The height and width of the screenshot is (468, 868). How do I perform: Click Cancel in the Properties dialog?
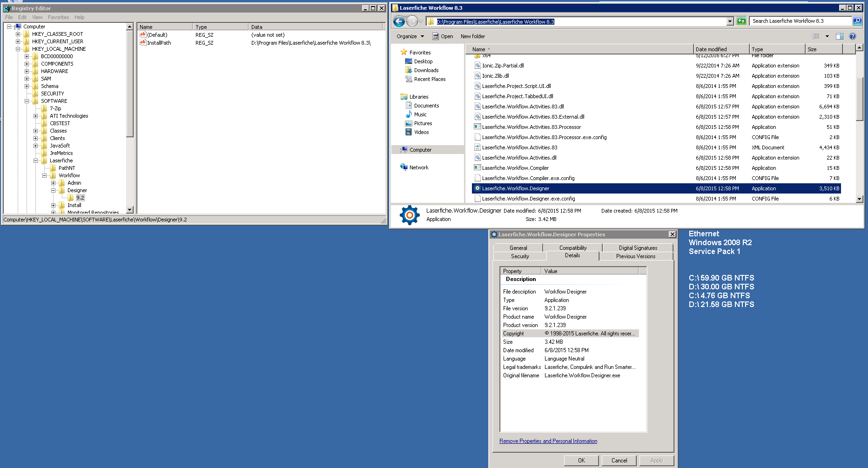619,461
